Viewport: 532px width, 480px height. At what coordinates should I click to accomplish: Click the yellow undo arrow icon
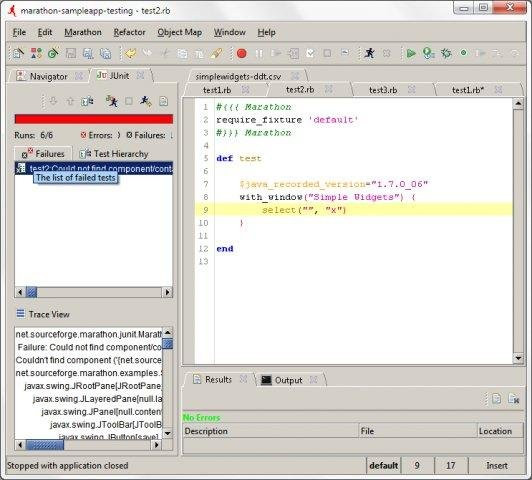pos(130,53)
